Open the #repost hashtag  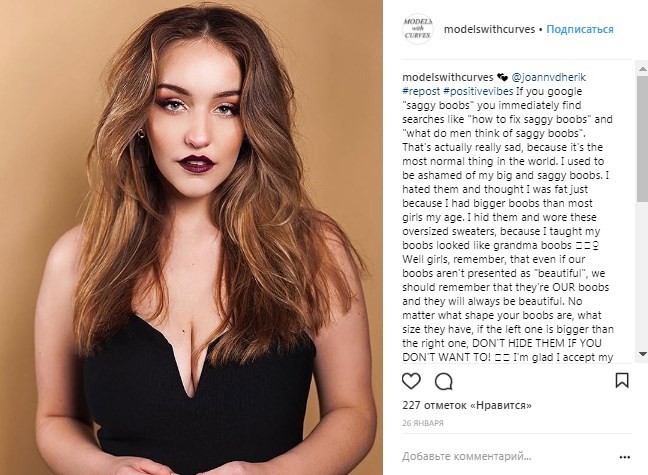coord(422,89)
